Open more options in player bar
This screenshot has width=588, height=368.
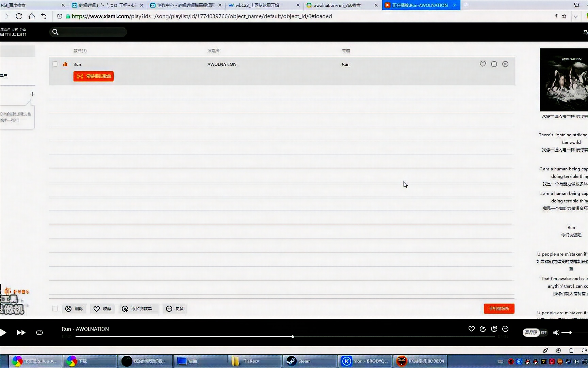point(505,329)
